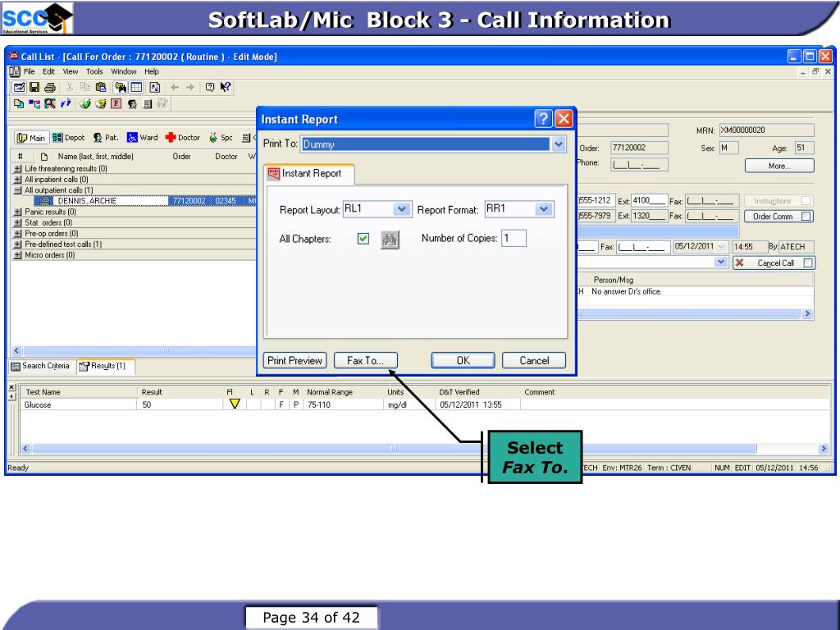Expand Life threatening results group

coord(18,168)
